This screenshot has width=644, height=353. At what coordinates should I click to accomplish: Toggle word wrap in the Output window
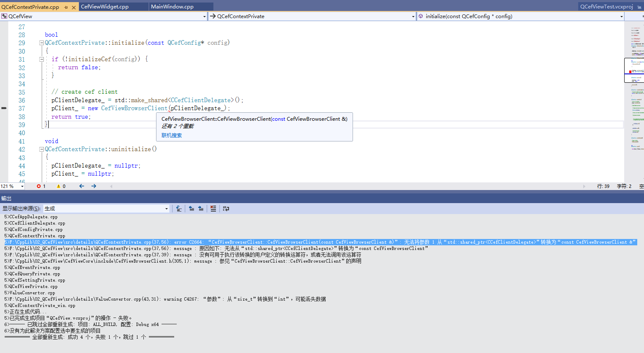[226, 208]
